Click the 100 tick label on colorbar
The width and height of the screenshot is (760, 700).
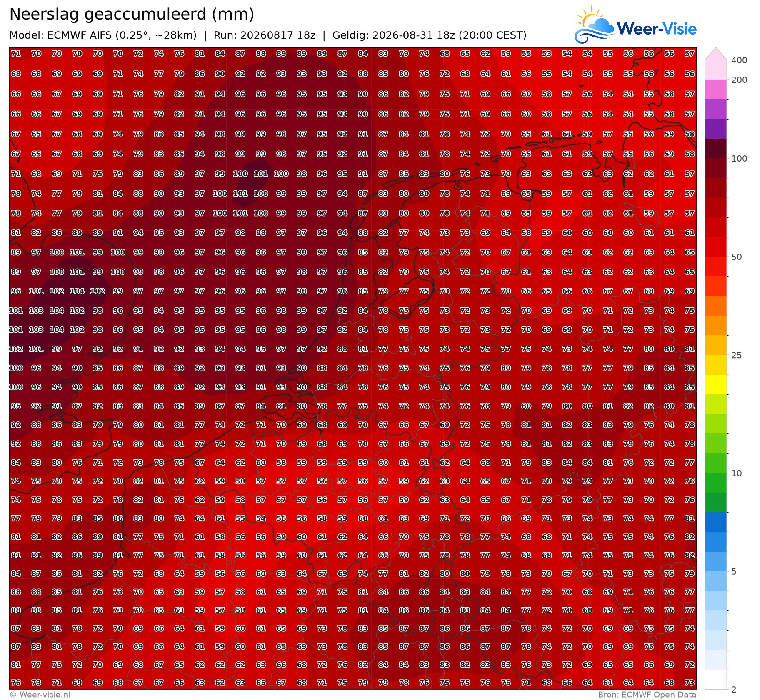tap(739, 159)
